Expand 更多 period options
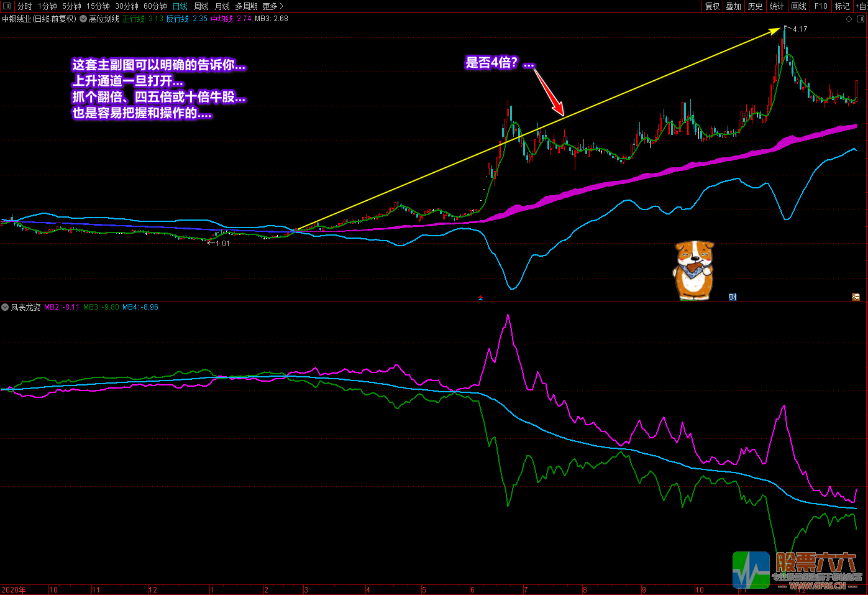This screenshot has height=595, width=868. click(x=273, y=6)
